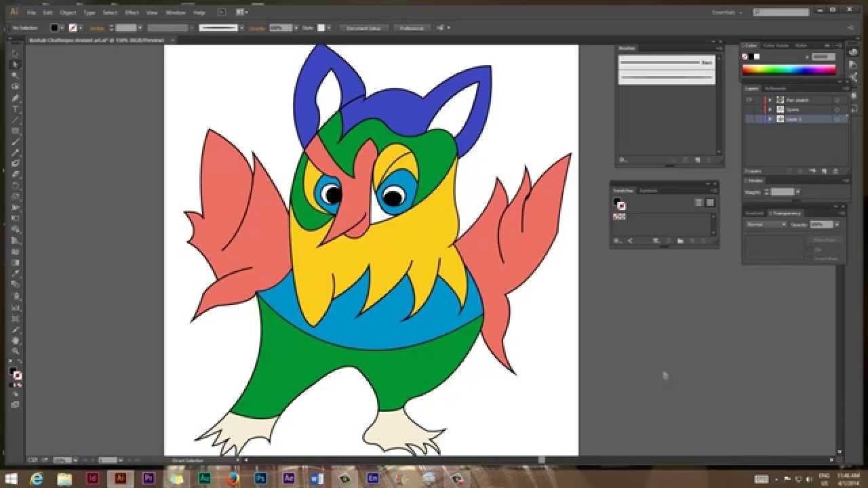Open the Window menu
Screen dimensions: 868x488
pyautogui.click(x=175, y=12)
